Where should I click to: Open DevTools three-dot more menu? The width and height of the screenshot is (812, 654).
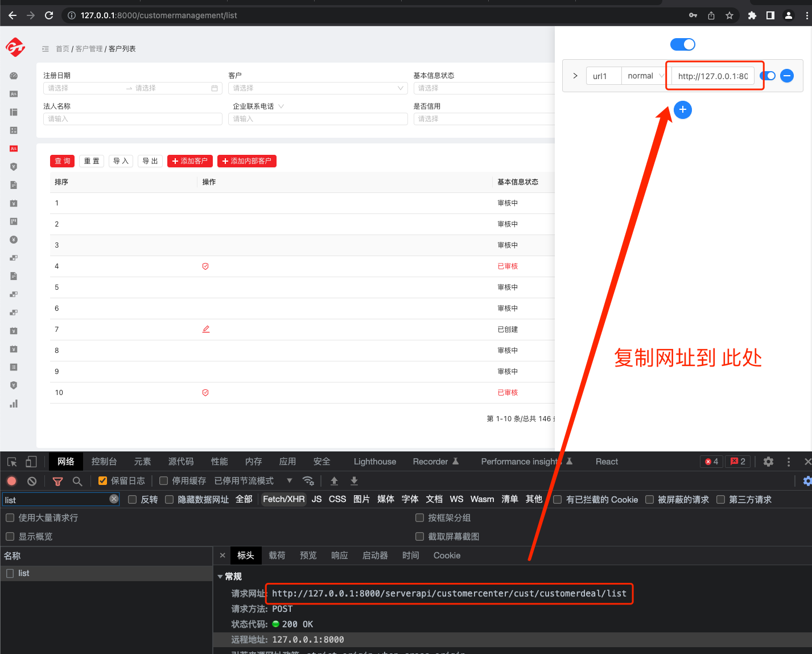[789, 462]
